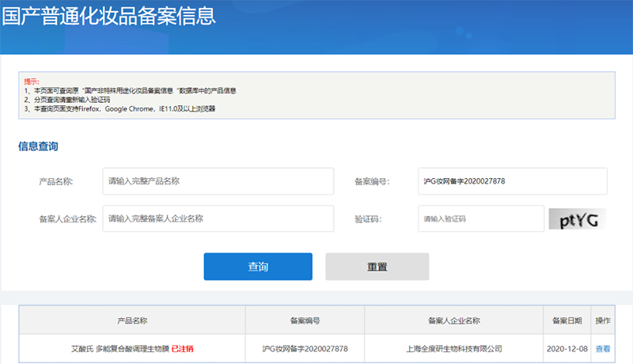Click the page title 国产普通化妆品备案信息
This screenshot has width=633, height=364.
[x=108, y=16]
